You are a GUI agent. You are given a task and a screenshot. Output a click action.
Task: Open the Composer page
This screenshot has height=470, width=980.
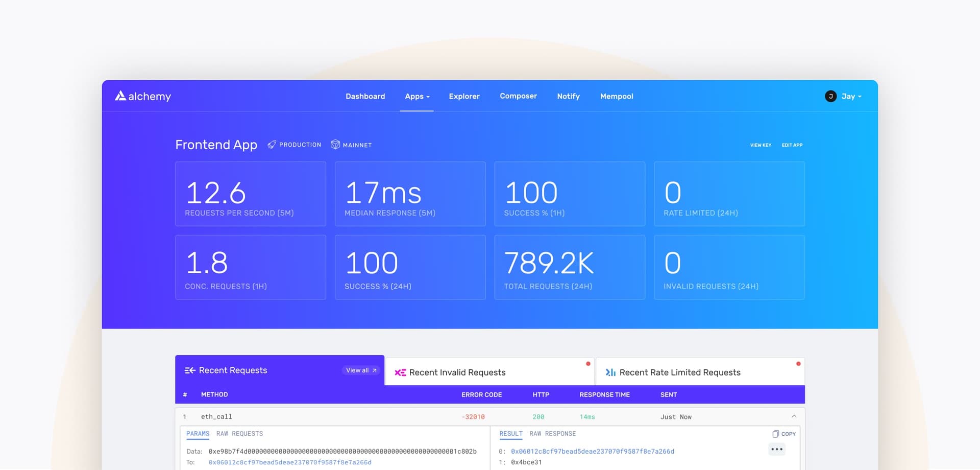[x=518, y=96]
